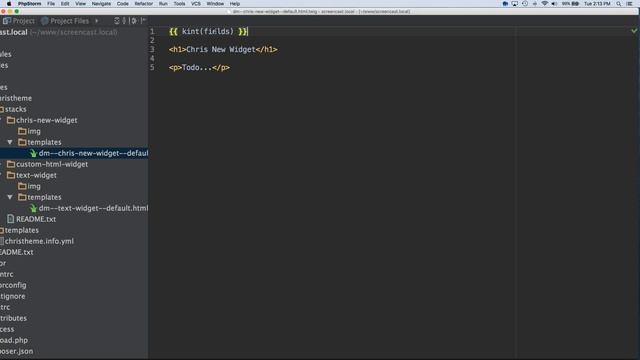Image resolution: width=640 pixels, height=360 pixels.
Task: Switch to the Project Files tab
Action: (65, 21)
